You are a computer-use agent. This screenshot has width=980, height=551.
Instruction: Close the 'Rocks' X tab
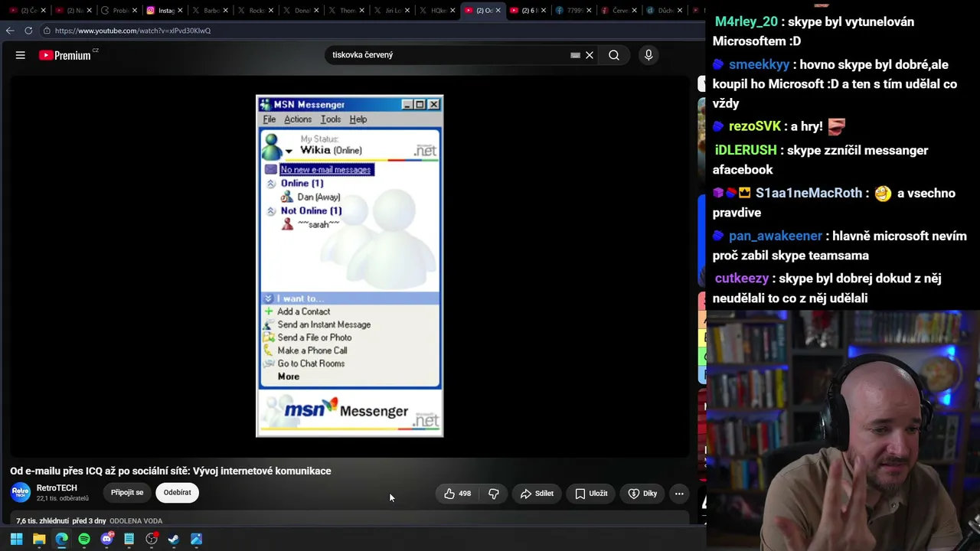271,11
